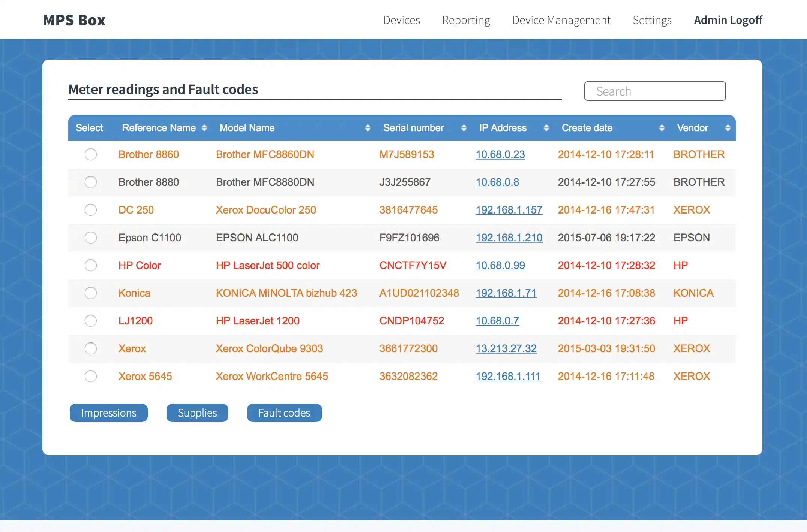Click the Reference Name column header

159,128
